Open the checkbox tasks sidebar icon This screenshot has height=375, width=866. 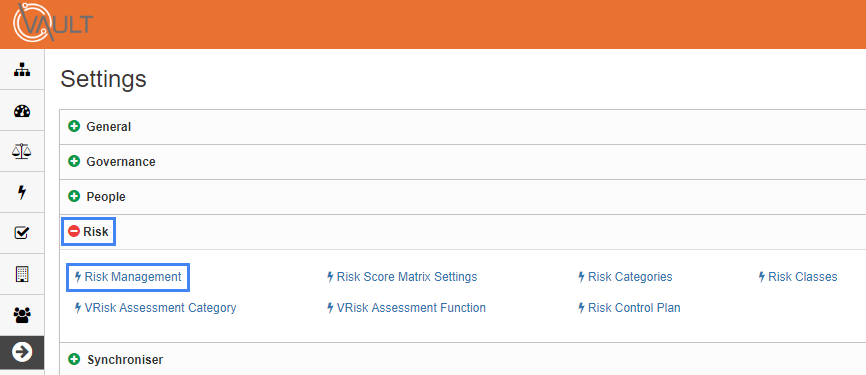(22, 233)
